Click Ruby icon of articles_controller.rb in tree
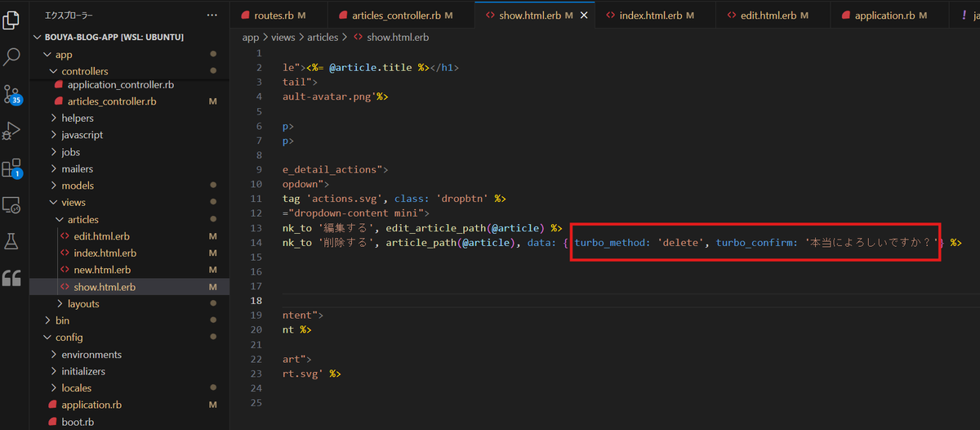The width and height of the screenshot is (980, 430). tap(59, 101)
